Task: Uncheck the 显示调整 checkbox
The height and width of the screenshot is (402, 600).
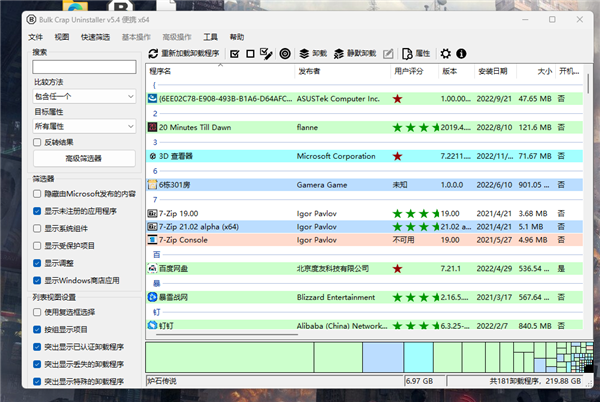Action: click(x=37, y=263)
